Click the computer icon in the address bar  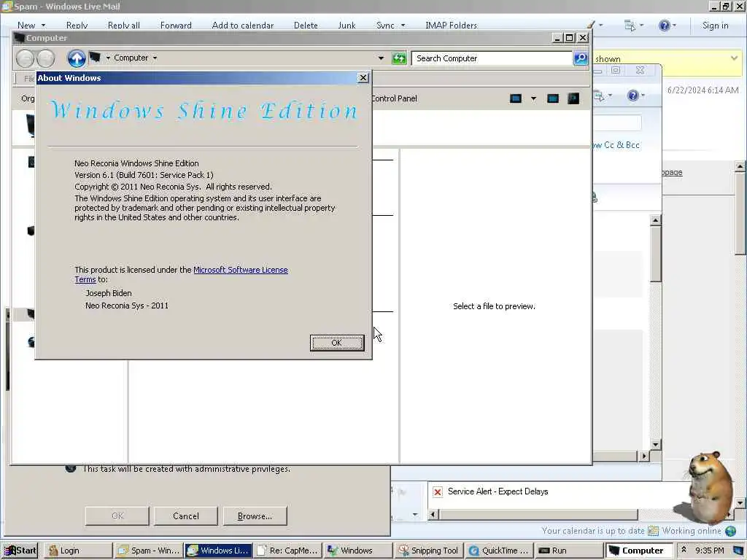coord(96,58)
